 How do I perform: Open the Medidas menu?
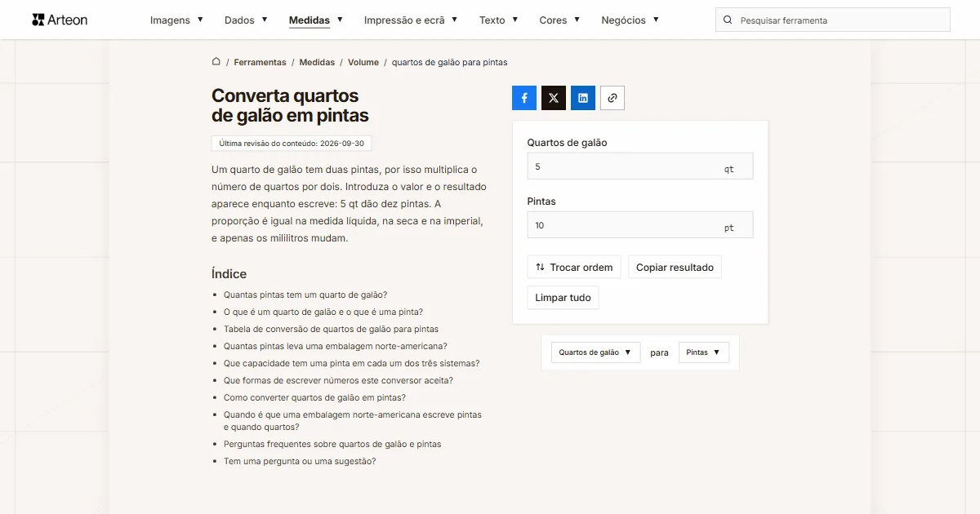(x=316, y=20)
